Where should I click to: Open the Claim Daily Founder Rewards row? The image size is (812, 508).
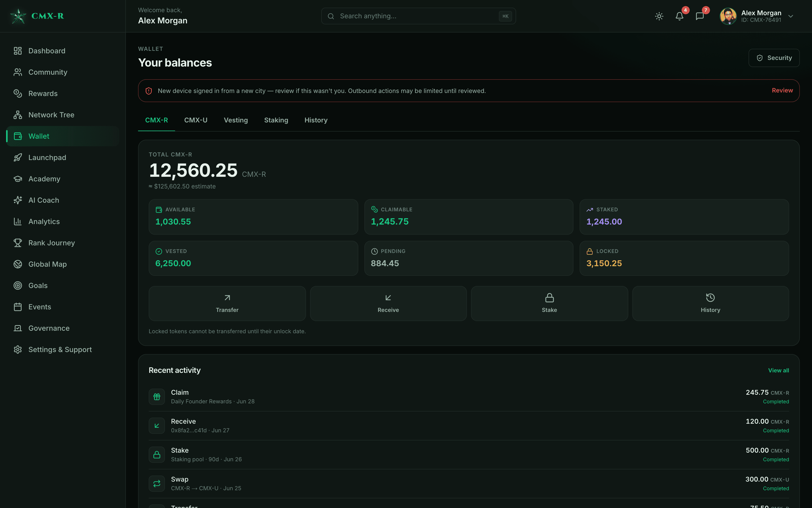(469, 397)
